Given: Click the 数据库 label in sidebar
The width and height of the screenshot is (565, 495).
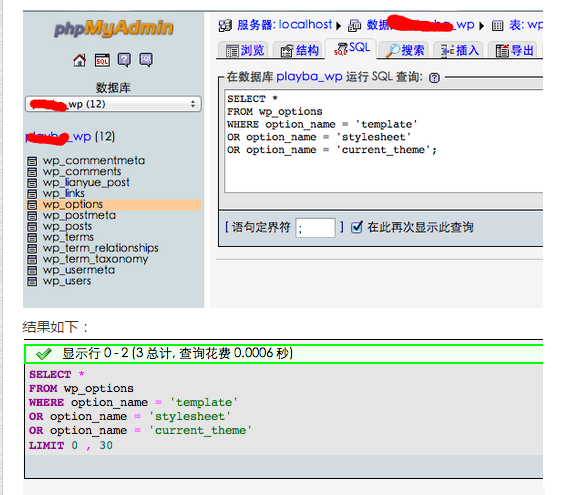Looking at the screenshot, I should 113,88.
